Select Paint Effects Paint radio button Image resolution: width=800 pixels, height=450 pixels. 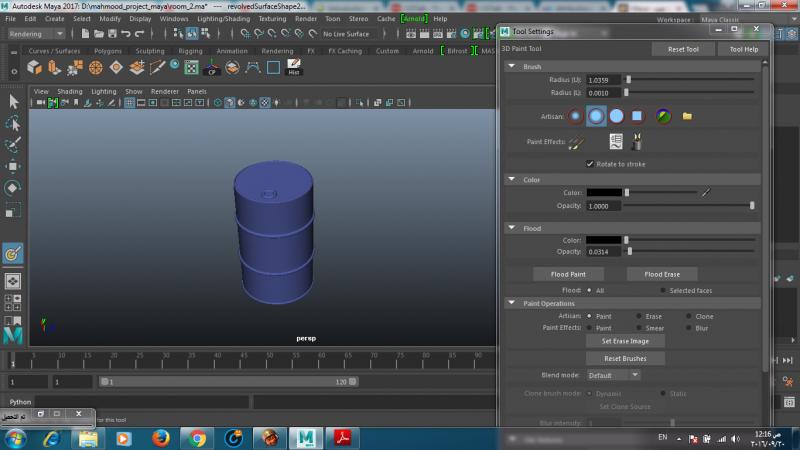click(589, 328)
